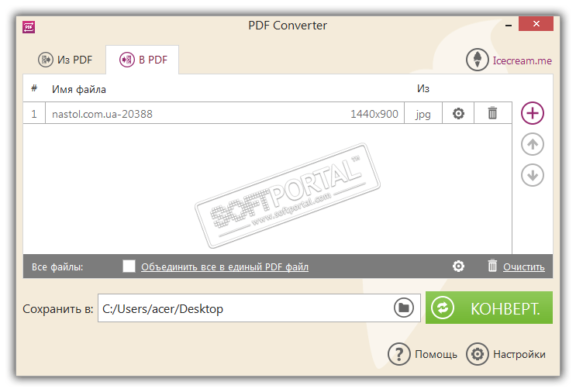Enable merge all into single PDF checkbox
The height and width of the screenshot is (392, 576).
coord(129,266)
